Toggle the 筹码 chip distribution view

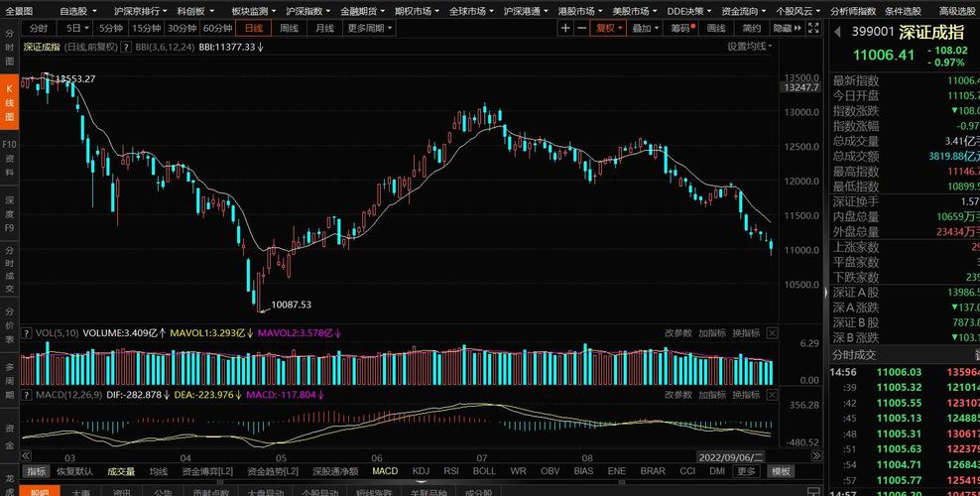(x=680, y=29)
